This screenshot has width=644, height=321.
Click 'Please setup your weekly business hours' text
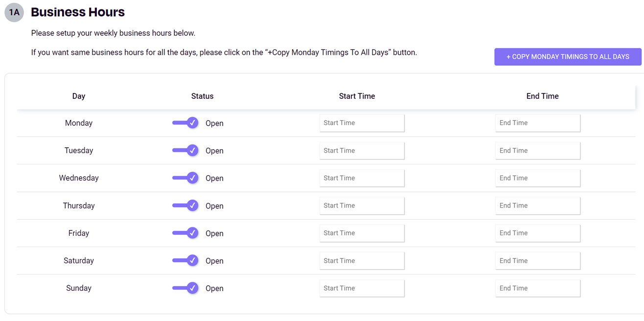point(113,33)
